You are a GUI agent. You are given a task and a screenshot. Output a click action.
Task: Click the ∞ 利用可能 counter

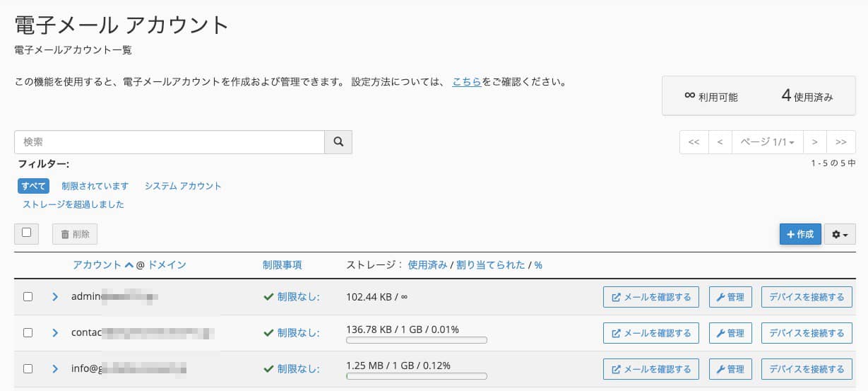(711, 96)
